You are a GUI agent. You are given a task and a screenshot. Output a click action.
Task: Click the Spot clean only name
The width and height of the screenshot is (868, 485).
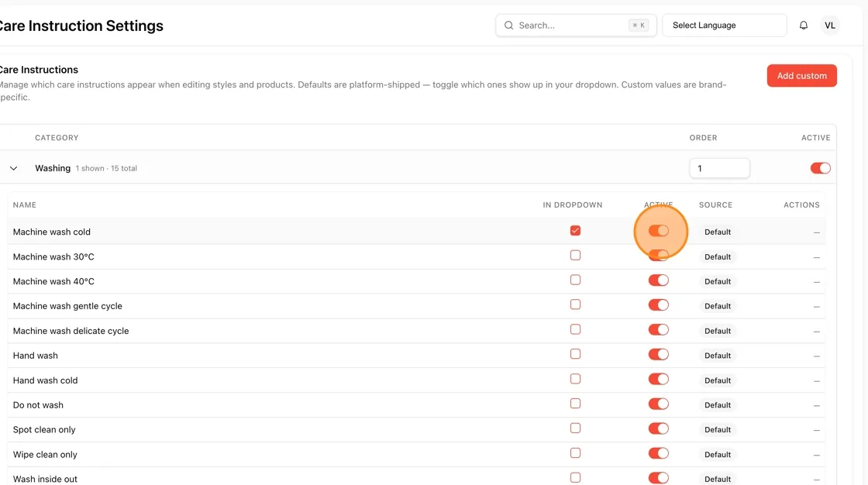[x=44, y=430]
